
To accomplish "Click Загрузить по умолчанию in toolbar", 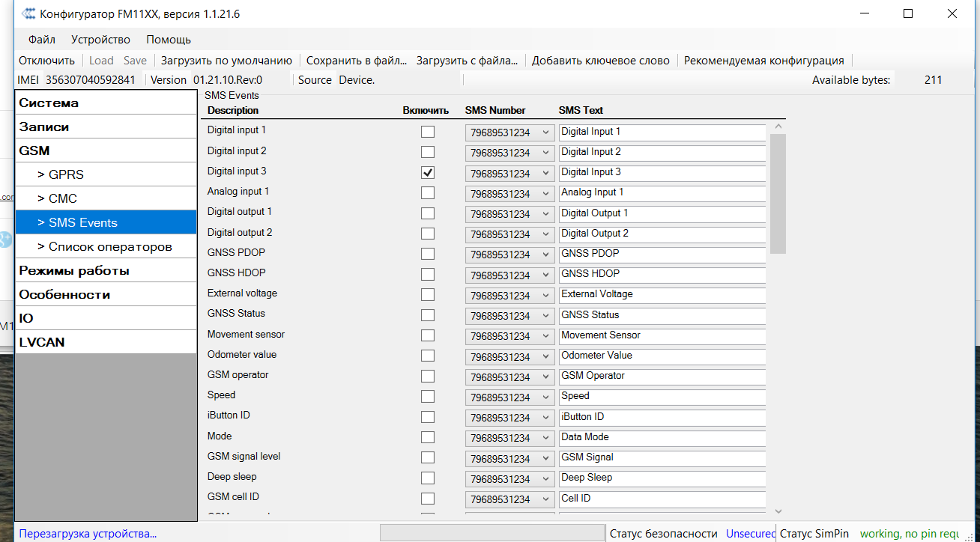I will tap(226, 61).
